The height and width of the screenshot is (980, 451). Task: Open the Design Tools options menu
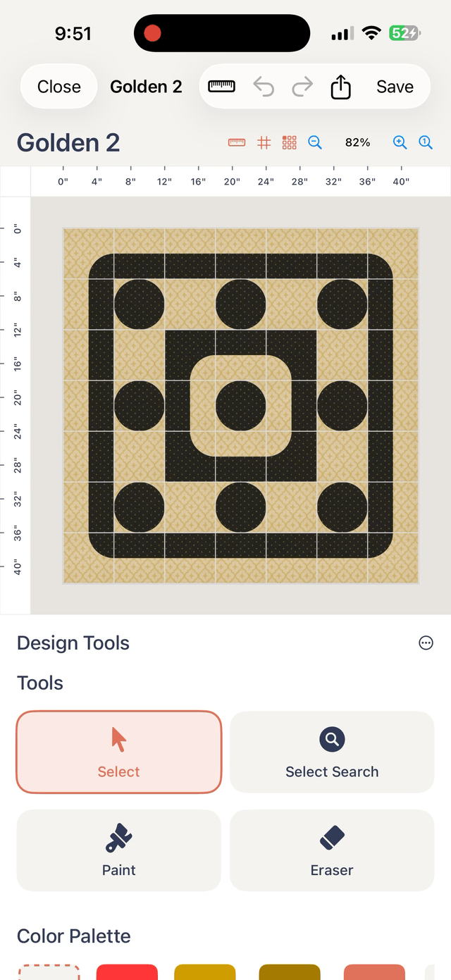(426, 643)
